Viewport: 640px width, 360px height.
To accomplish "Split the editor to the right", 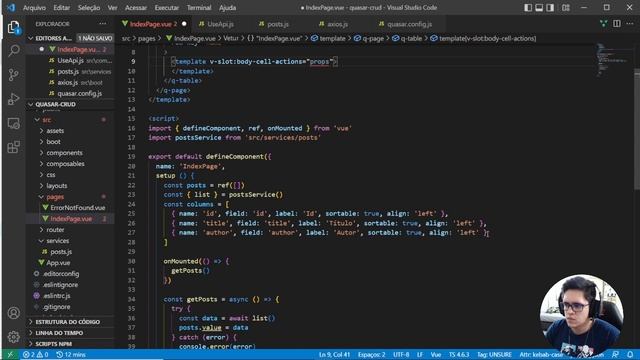I will tap(617, 24).
